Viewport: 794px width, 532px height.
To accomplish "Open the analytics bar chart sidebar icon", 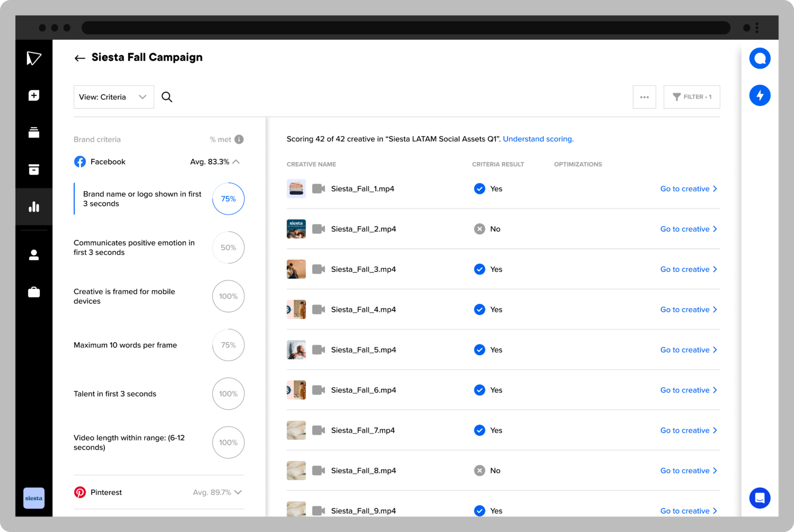I will tap(34, 207).
